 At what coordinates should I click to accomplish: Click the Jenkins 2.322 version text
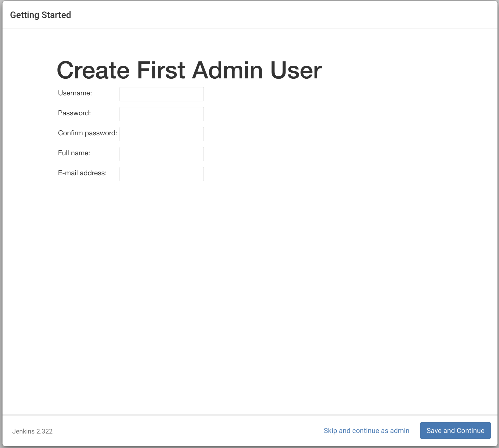(32, 431)
